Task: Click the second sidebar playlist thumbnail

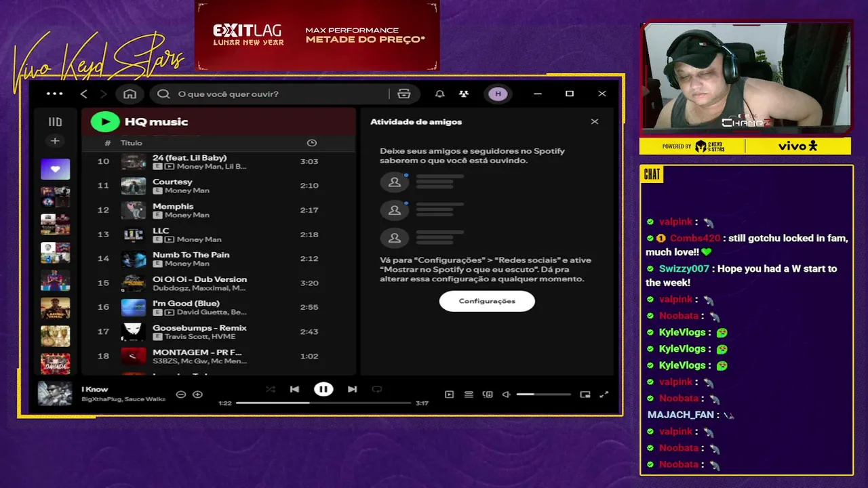Action: [x=55, y=197]
